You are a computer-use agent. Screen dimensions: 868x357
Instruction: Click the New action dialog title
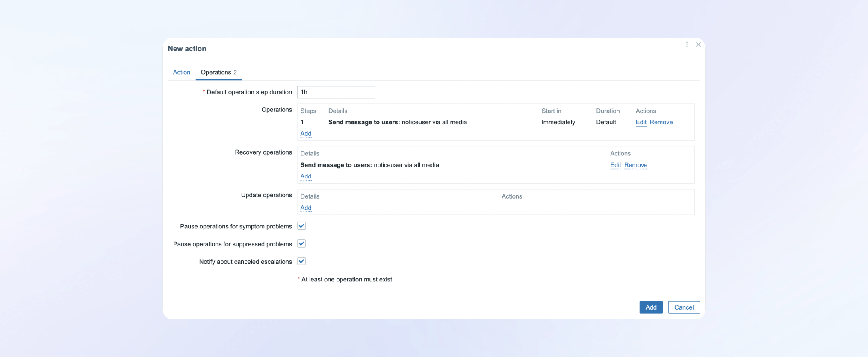click(x=187, y=49)
